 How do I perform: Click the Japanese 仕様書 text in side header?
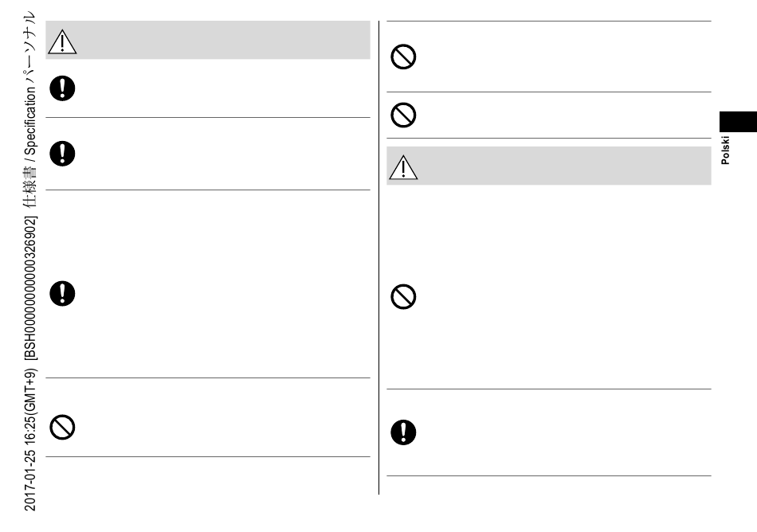click(x=30, y=186)
